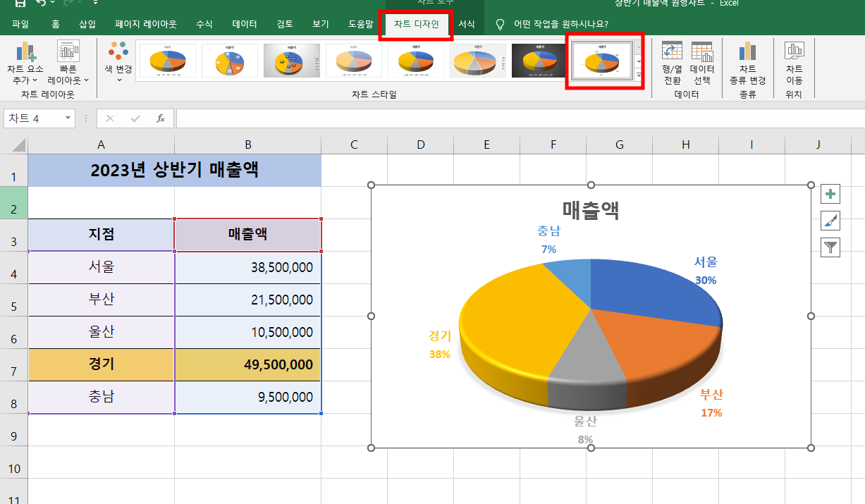Expand the full chart styles gallery

click(639, 75)
